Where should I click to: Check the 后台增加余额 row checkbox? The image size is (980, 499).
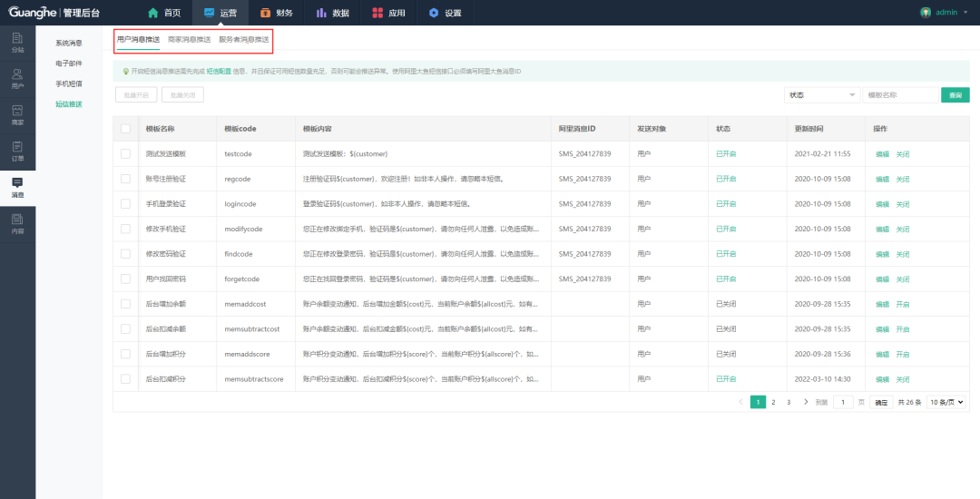click(125, 304)
